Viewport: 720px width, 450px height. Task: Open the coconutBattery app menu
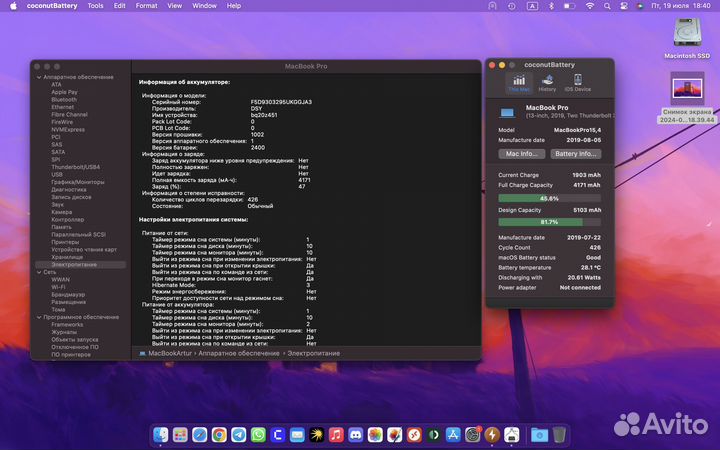click(52, 6)
